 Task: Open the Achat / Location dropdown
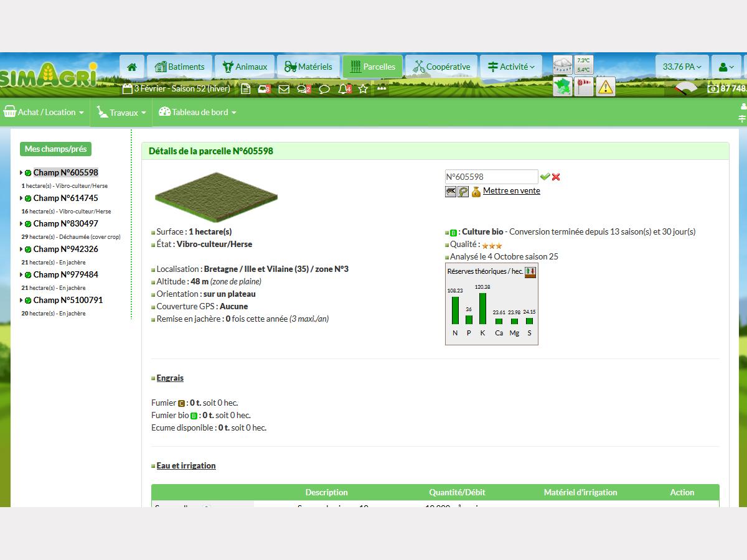click(44, 113)
